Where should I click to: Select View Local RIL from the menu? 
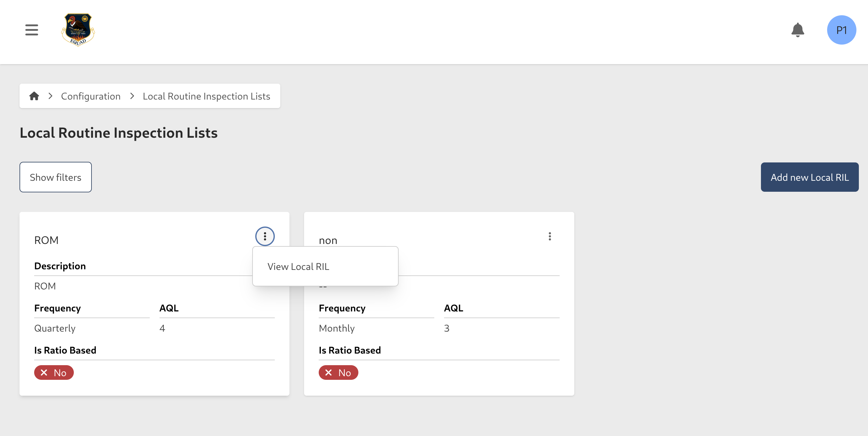point(298,266)
